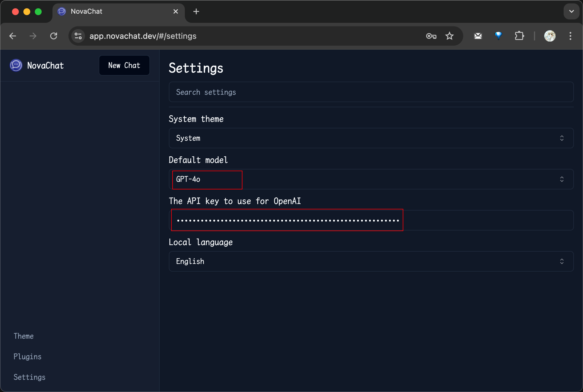Start a New Chat
Viewport: 583px width, 392px height.
[x=124, y=65]
